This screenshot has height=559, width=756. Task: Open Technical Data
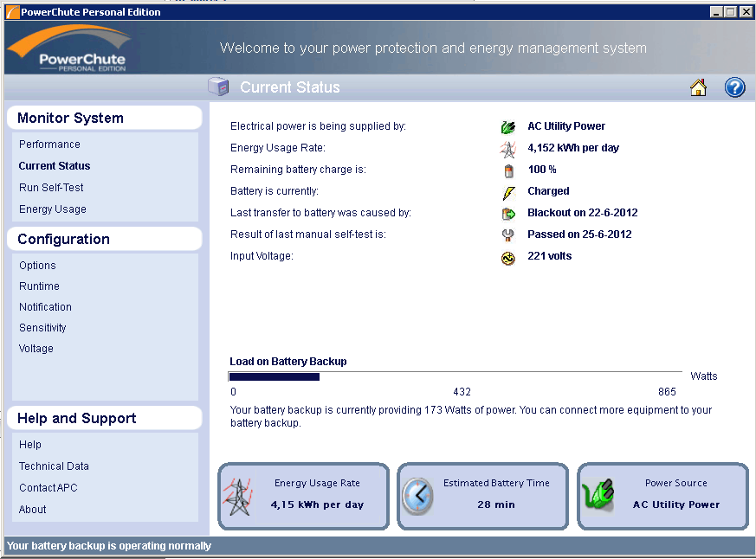(x=54, y=466)
